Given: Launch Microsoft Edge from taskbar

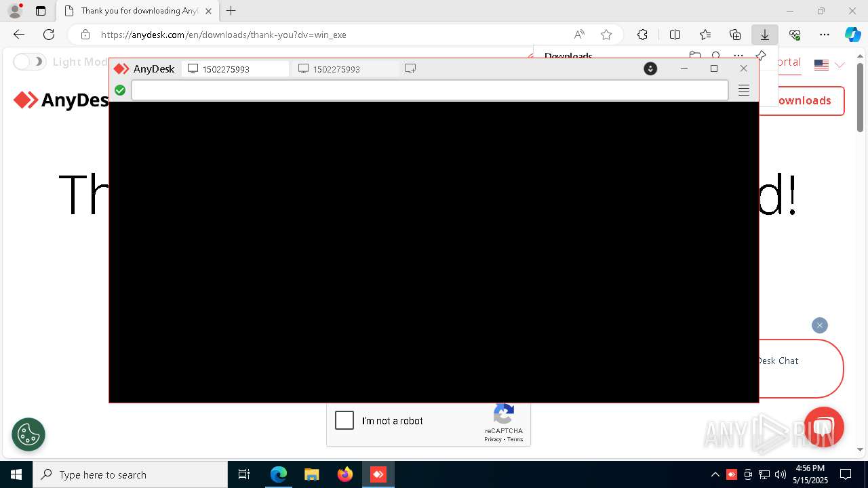Looking at the screenshot, I should tap(279, 474).
